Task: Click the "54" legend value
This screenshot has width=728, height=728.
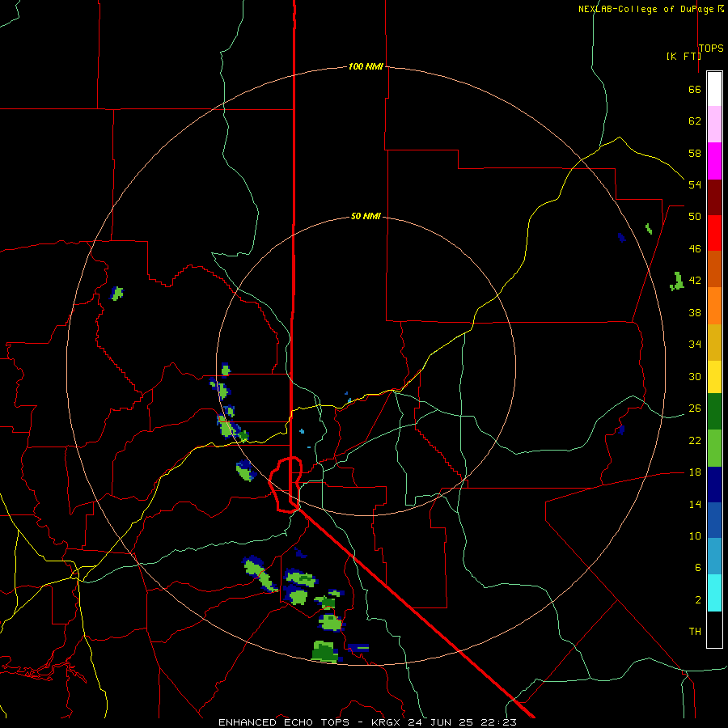Action: 695,184
